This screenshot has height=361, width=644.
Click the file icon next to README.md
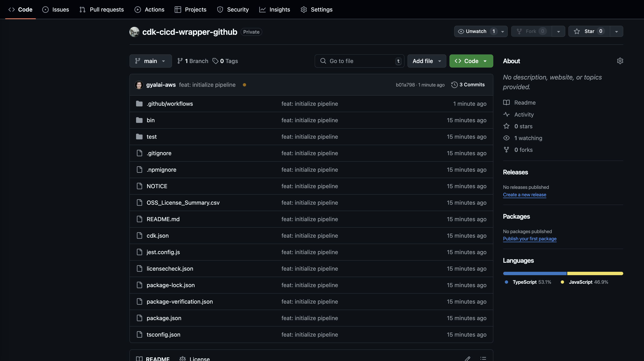(139, 219)
